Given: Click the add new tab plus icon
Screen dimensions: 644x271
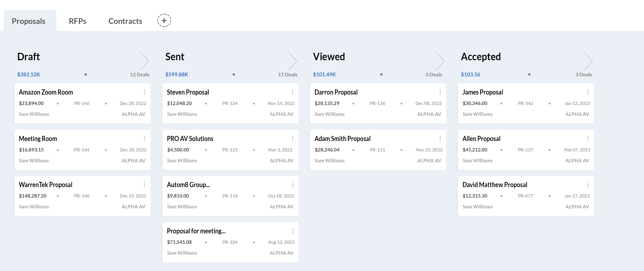Looking at the screenshot, I should click(x=164, y=21).
